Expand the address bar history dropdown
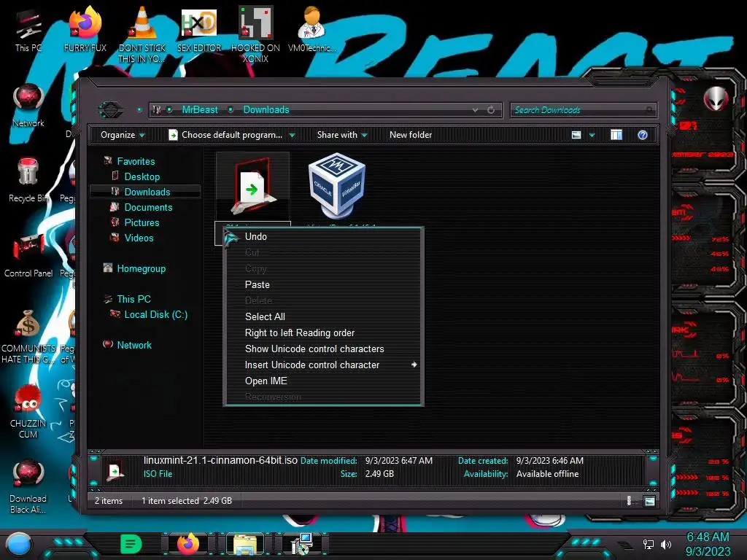 (475, 110)
